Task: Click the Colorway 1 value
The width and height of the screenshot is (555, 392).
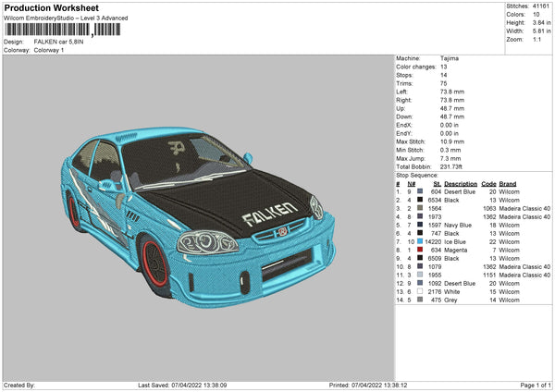Action: click(x=49, y=50)
